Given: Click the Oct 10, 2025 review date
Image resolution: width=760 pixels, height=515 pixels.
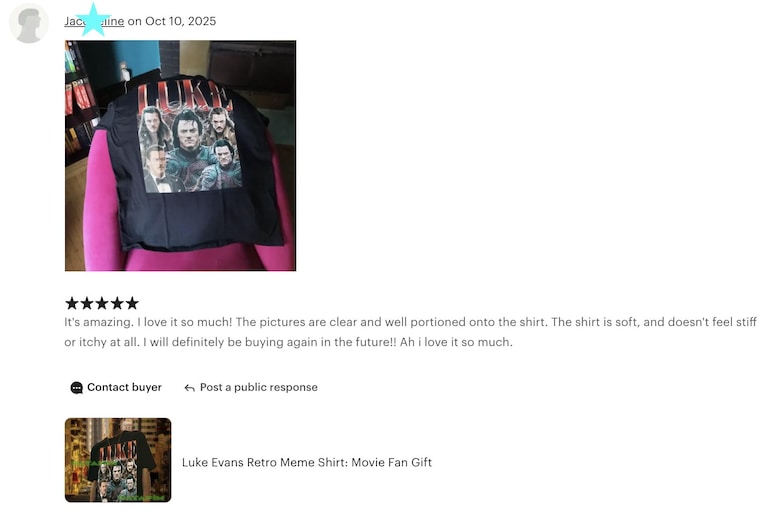Looking at the screenshot, I should coord(180,21).
